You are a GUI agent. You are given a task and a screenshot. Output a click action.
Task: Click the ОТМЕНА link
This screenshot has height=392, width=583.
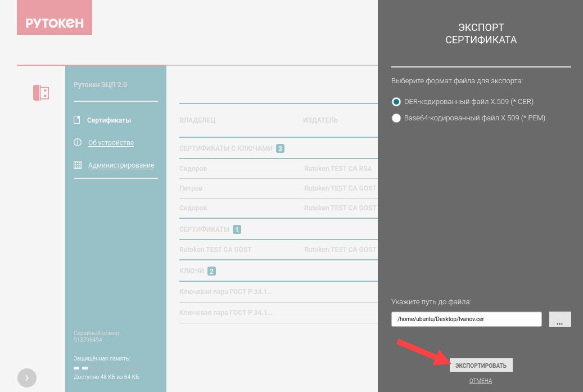(x=480, y=381)
